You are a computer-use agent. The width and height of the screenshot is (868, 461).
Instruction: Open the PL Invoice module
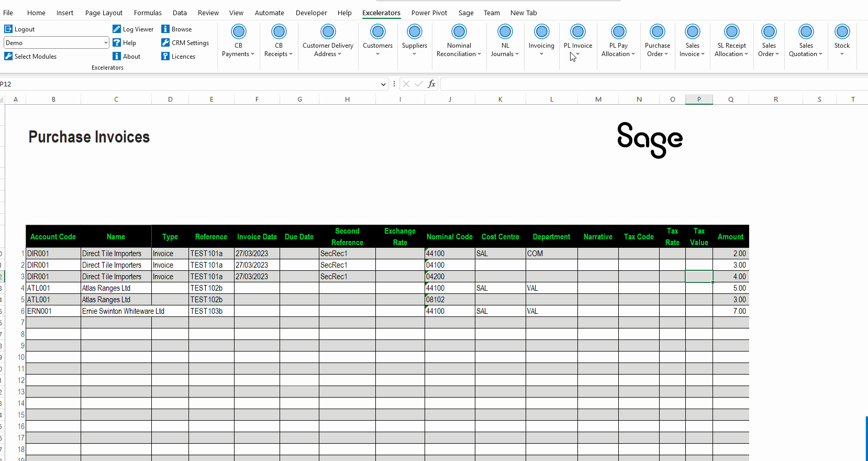click(578, 41)
